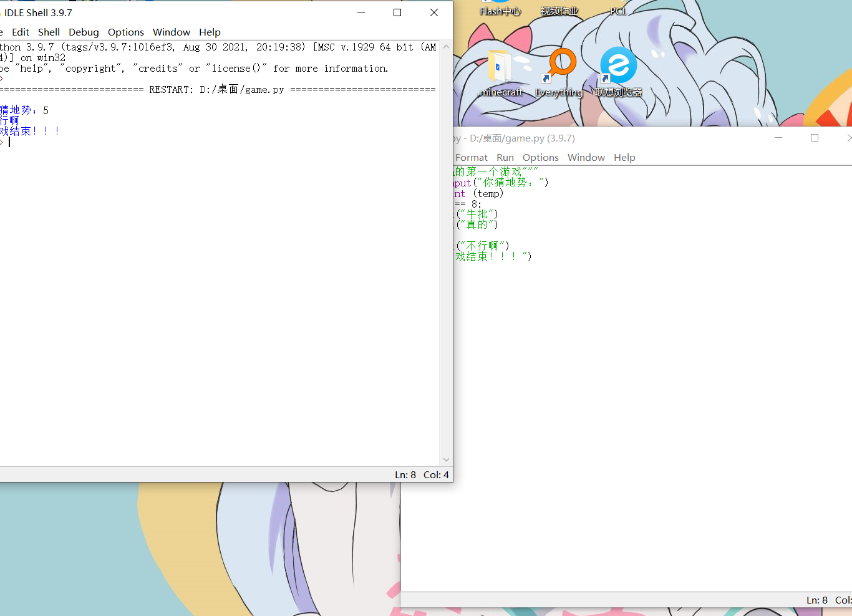Click the Col: 4 indicator in the Shell status bar

coord(436,475)
